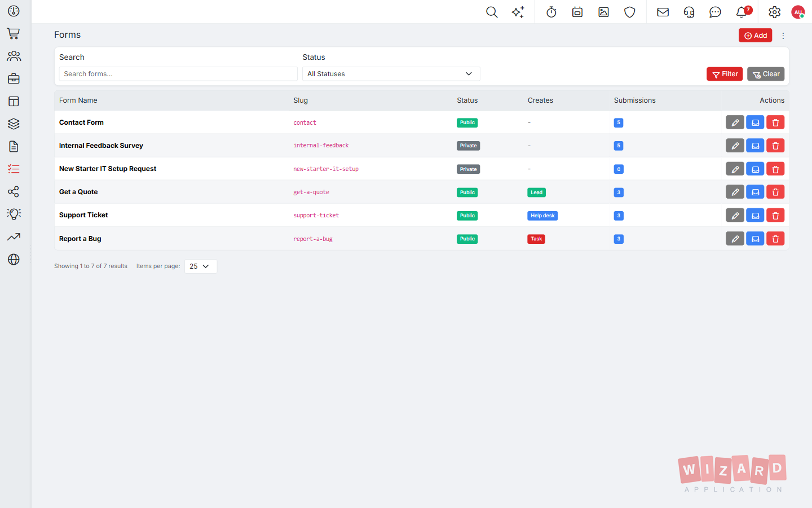
Task: Delete the Internal Feedback Survey form
Action: point(775,146)
